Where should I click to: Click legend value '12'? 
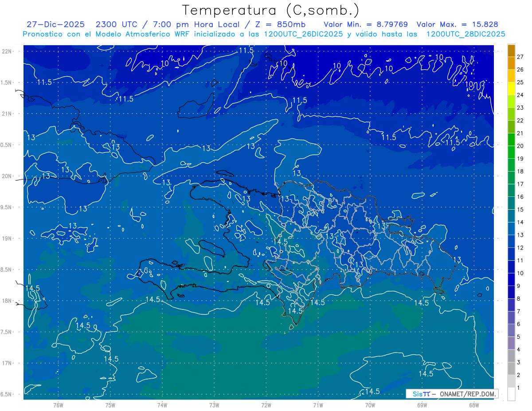coord(520,248)
